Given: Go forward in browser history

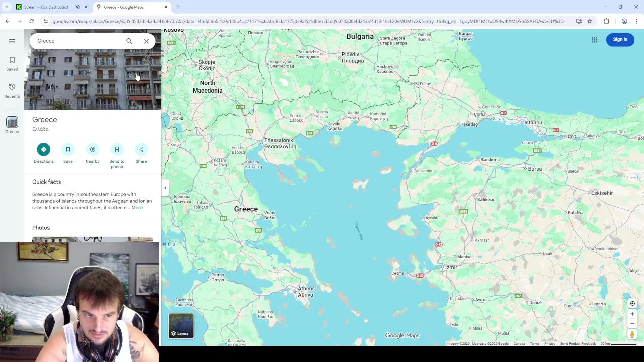Looking at the screenshot, I should coord(19,21).
